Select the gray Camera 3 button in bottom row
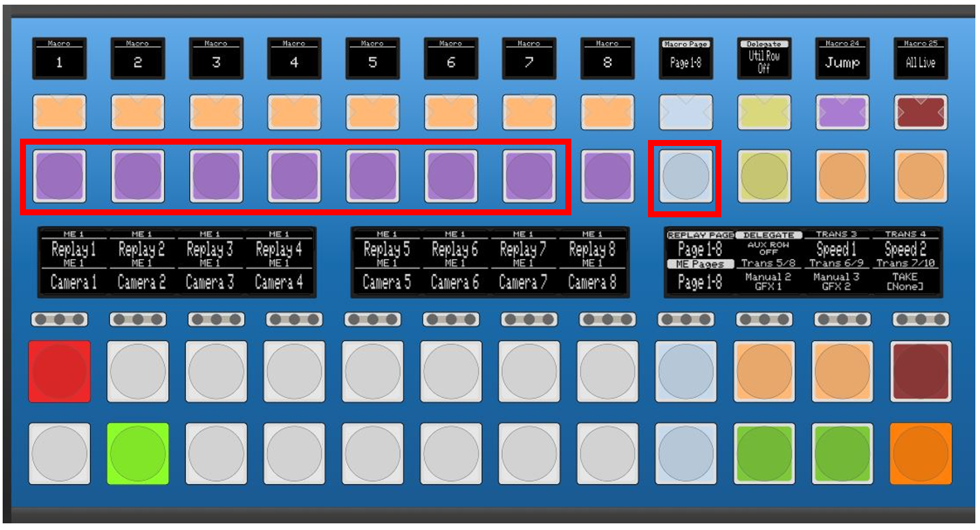The width and height of the screenshot is (980, 530). pyautogui.click(x=216, y=453)
